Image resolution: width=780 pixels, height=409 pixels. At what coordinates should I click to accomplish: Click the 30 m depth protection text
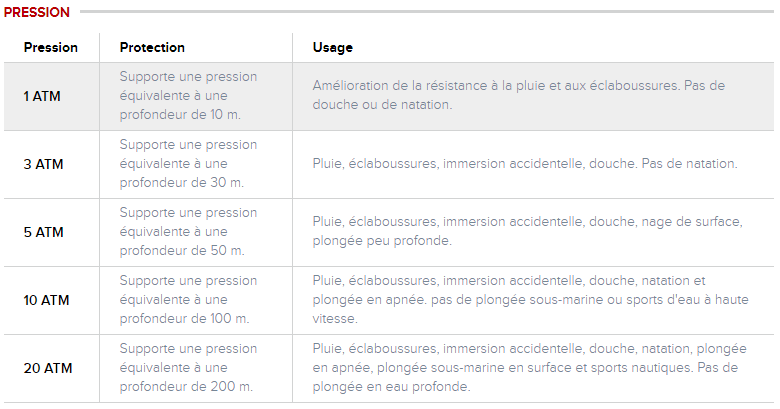[x=188, y=163]
